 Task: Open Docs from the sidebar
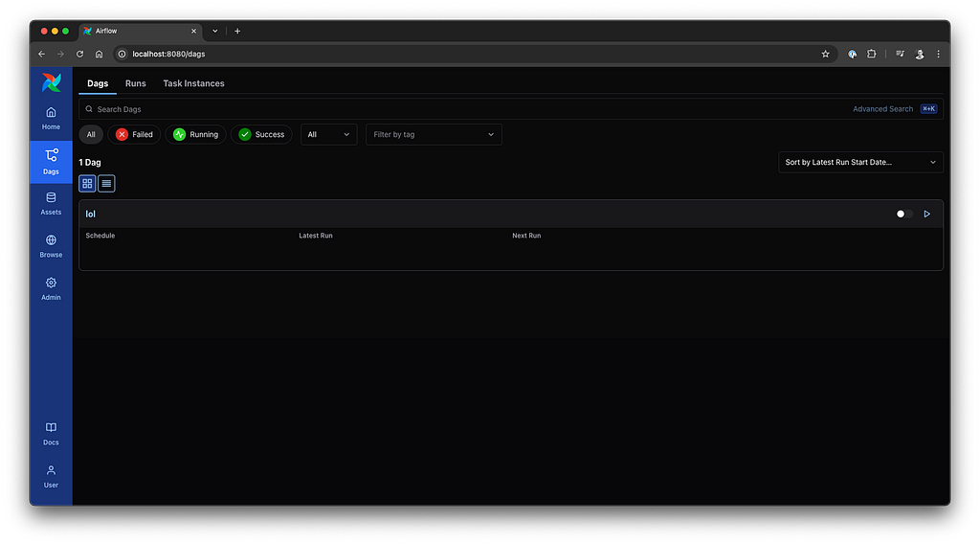52,434
